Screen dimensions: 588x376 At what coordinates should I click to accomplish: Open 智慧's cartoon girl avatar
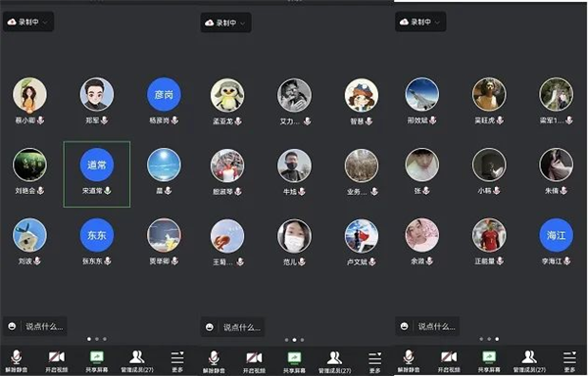click(x=362, y=95)
